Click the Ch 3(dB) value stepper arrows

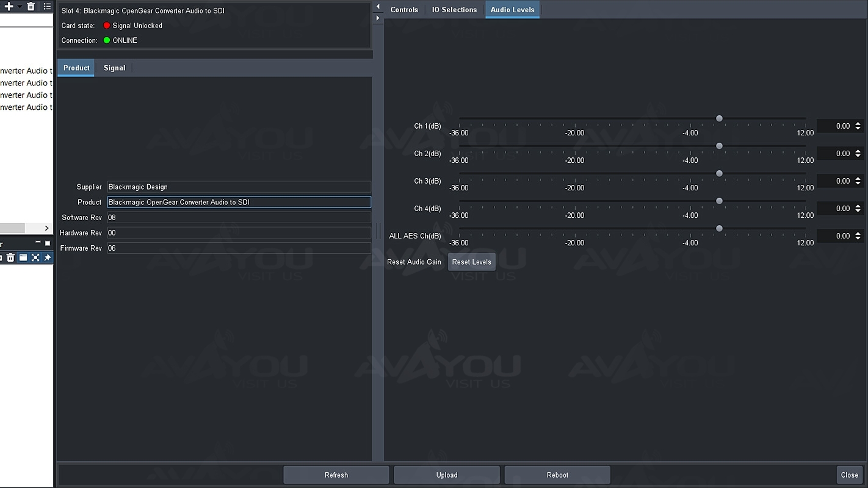coord(858,181)
